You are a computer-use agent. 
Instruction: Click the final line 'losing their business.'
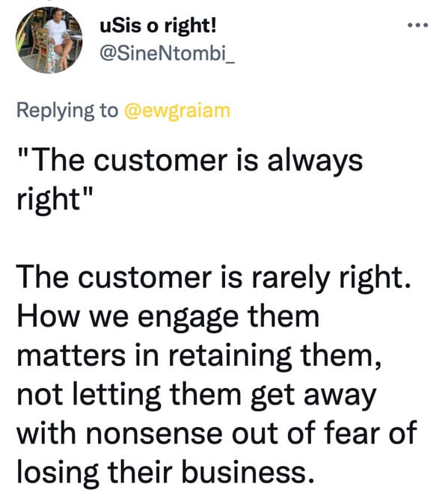coord(166,473)
